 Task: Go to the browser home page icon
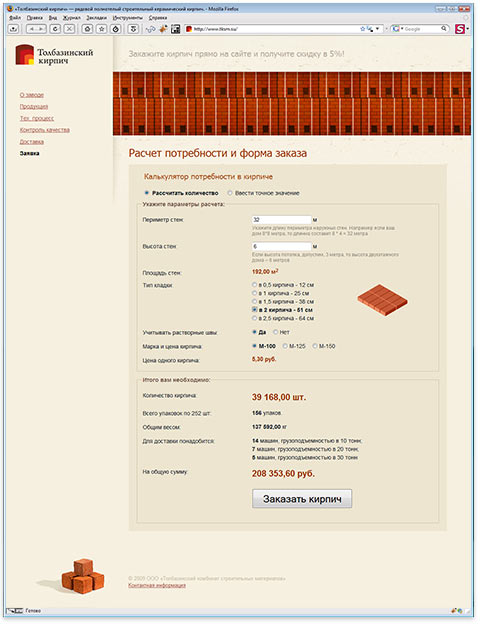coord(87,29)
